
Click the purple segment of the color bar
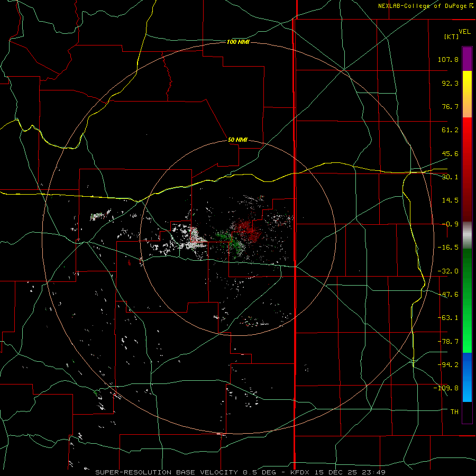pos(467,59)
